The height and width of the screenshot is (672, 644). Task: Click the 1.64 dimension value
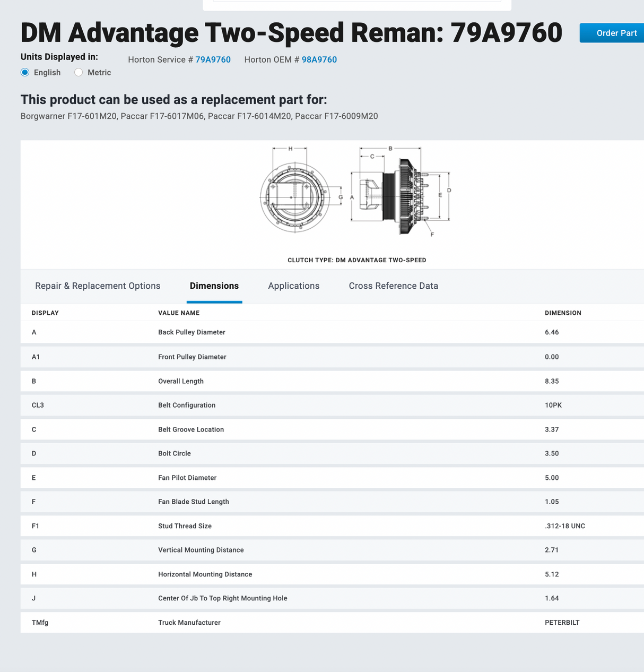coord(552,598)
